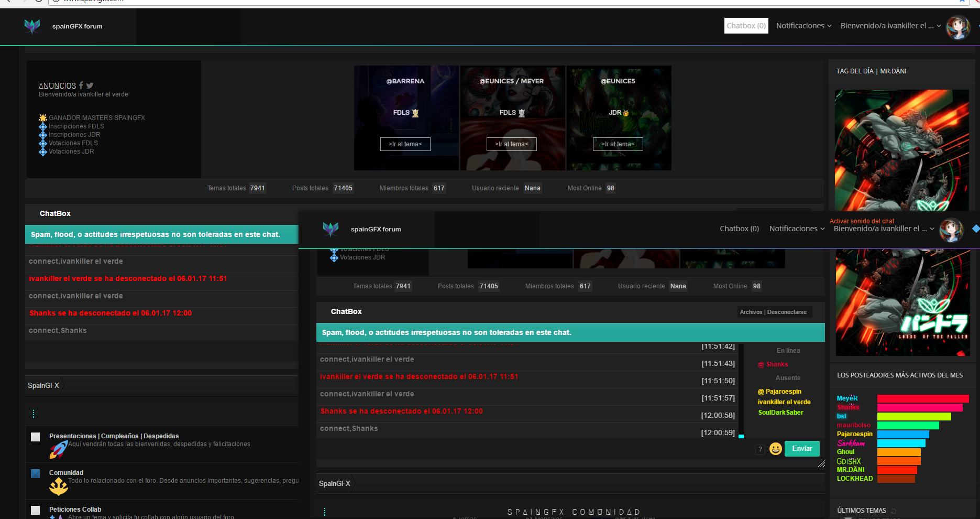Viewport: 980px width, 519px height.
Task: Grab the chatbox resize handle below Enviar
Action: pos(821,463)
